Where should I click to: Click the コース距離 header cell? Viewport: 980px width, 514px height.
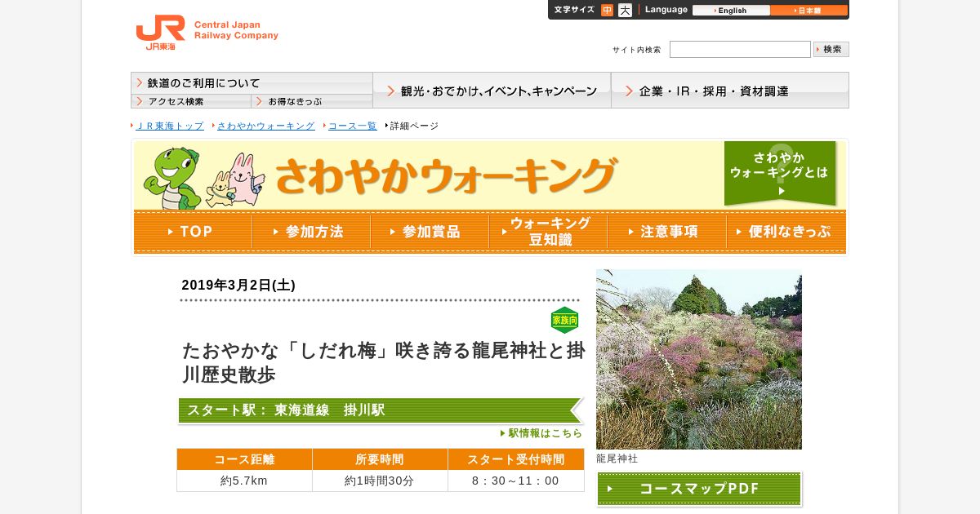tap(244, 459)
